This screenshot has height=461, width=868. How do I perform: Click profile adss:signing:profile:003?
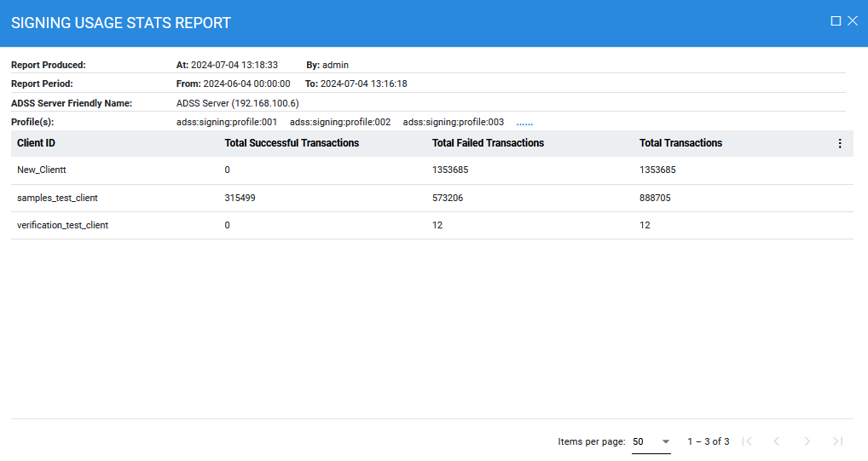(454, 122)
